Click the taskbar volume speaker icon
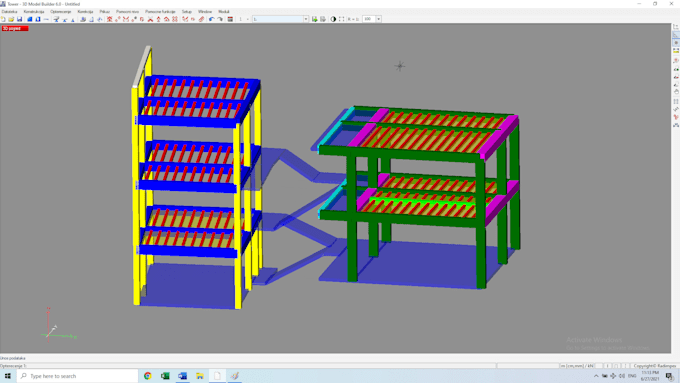This screenshot has width=680, height=383. click(621, 376)
